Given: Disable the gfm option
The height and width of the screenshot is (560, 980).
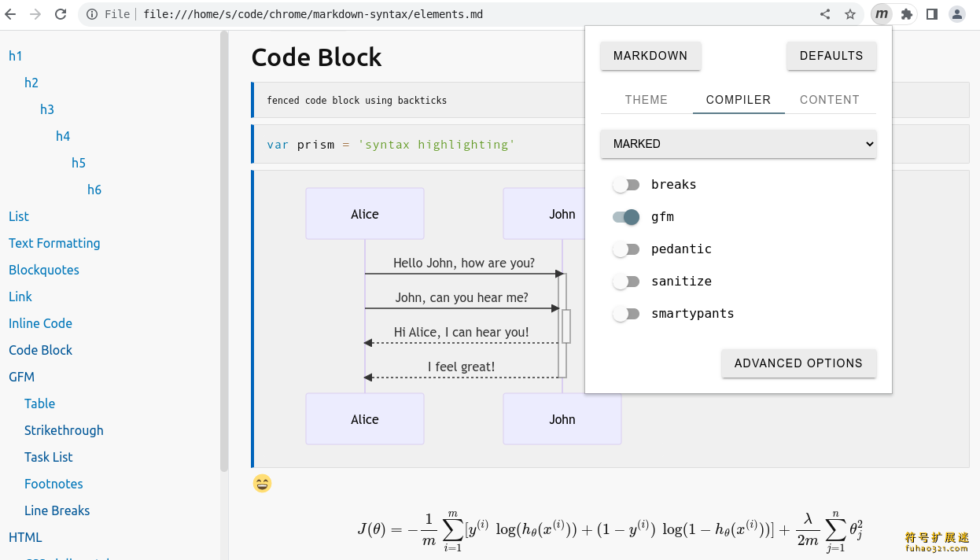Looking at the screenshot, I should (626, 217).
